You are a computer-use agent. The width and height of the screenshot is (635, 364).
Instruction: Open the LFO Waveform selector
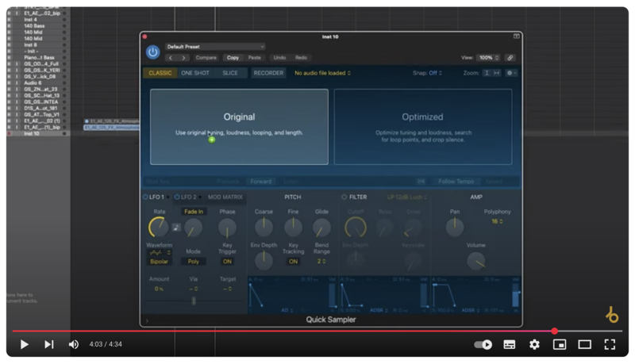160,253
